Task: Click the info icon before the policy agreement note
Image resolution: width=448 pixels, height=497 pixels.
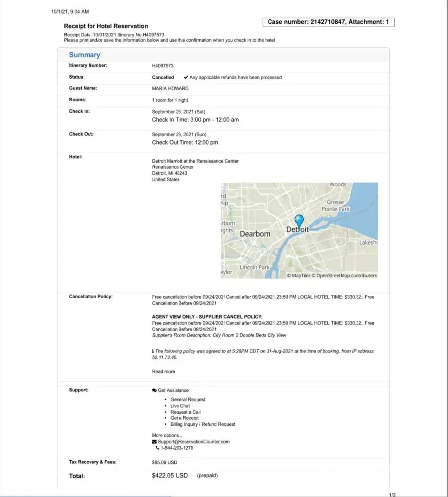Action: click(153, 351)
